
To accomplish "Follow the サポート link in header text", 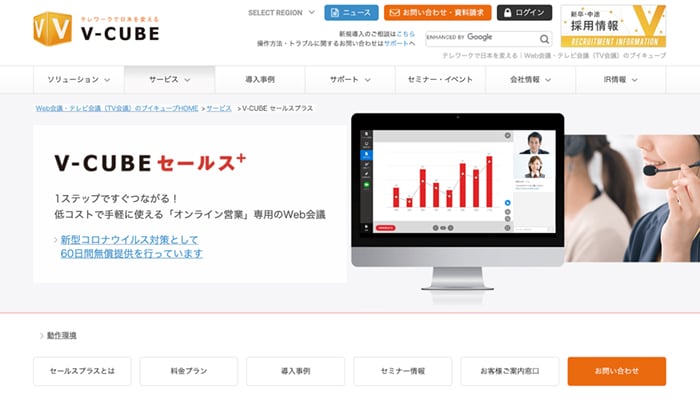I will [396, 43].
